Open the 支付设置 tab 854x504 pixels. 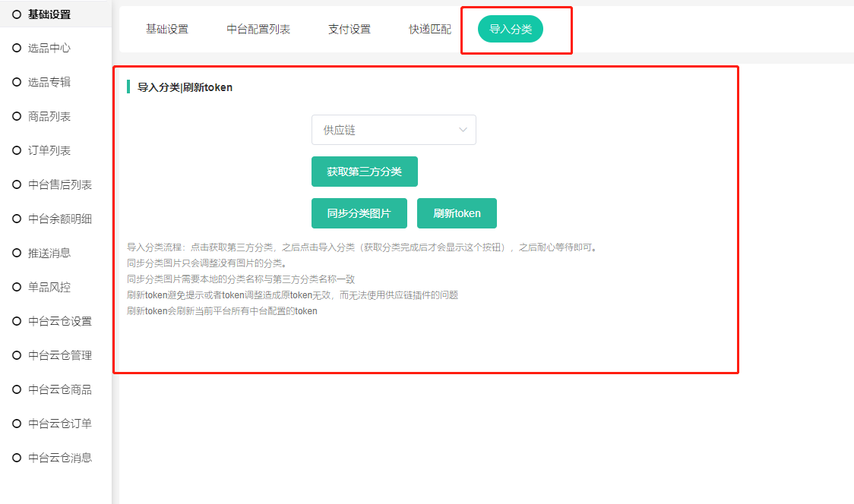[350, 30]
